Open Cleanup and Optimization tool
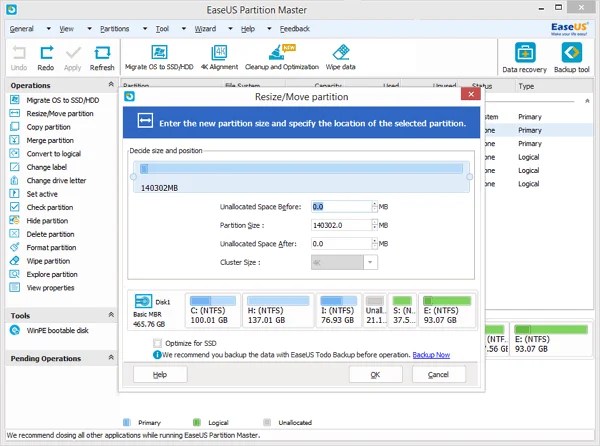This screenshot has height=446, width=600. click(282, 57)
